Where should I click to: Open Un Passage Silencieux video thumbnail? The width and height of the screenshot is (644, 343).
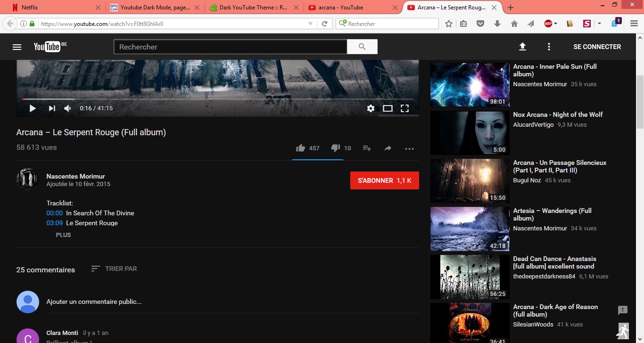click(x=470, y=181)
